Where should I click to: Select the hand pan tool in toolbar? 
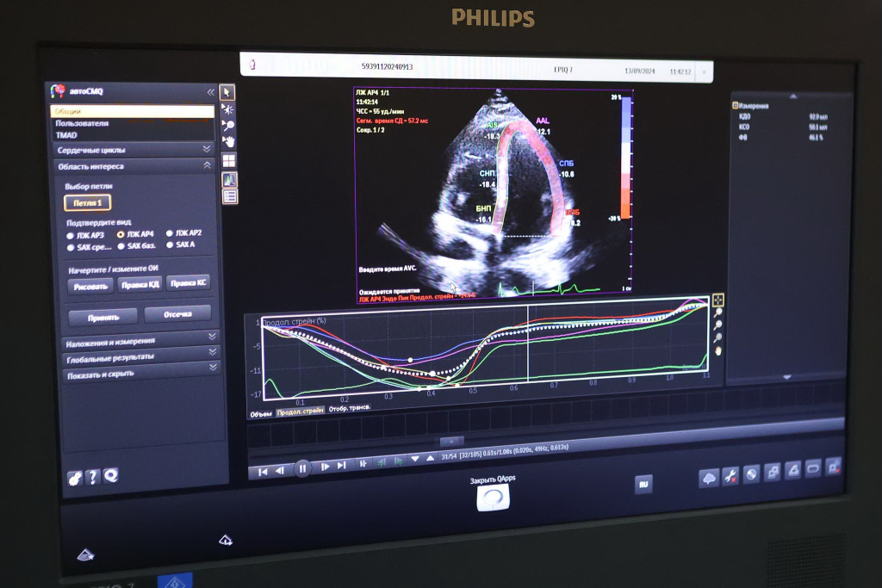pyautogui.click(x=228, y=141)
